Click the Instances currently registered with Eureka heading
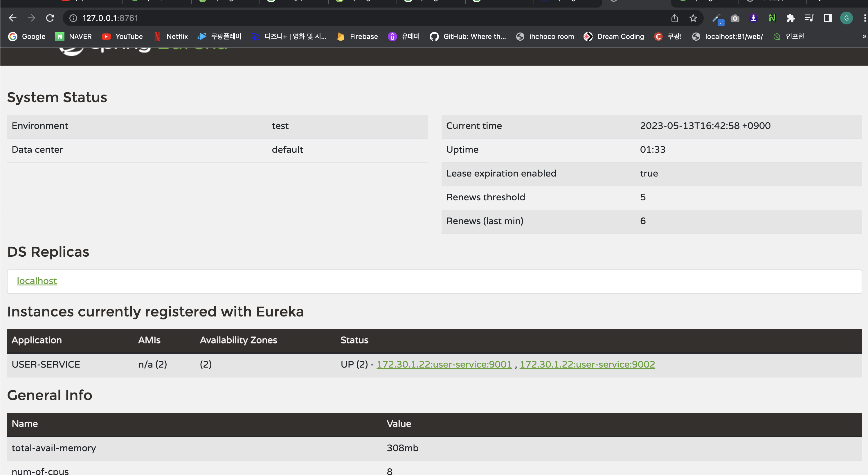This screenshot has width=868, height=475. click(155, 312)
